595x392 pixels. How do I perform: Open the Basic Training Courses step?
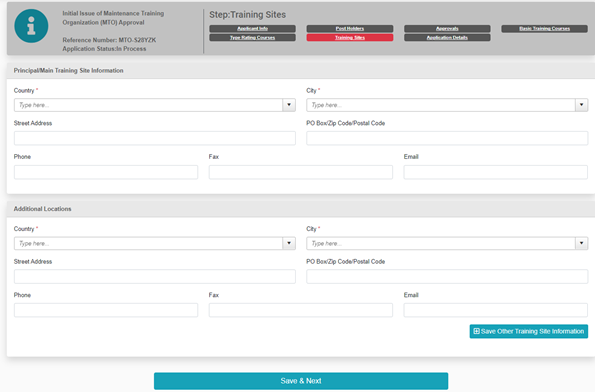[x=545, y=28]
